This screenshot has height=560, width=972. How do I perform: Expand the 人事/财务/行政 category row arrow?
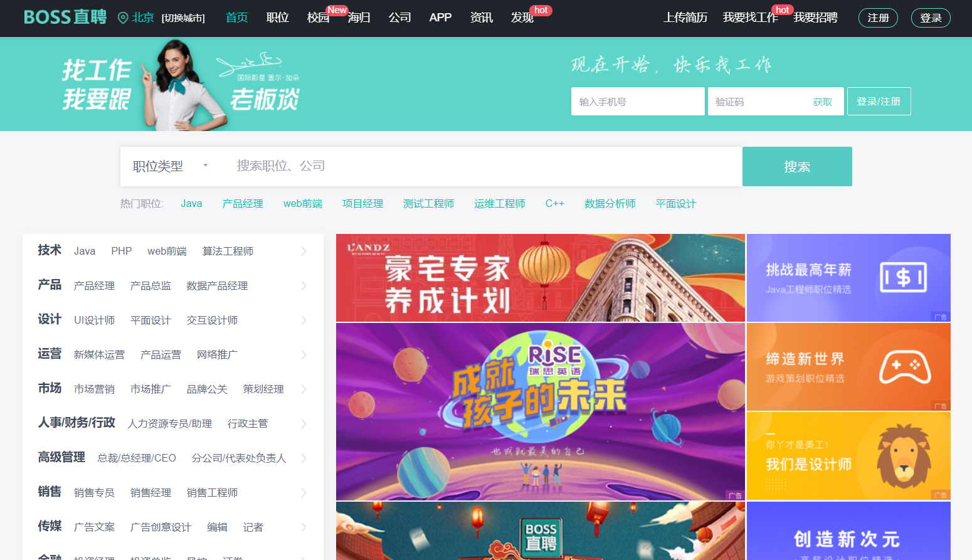(x=304, y=424)
